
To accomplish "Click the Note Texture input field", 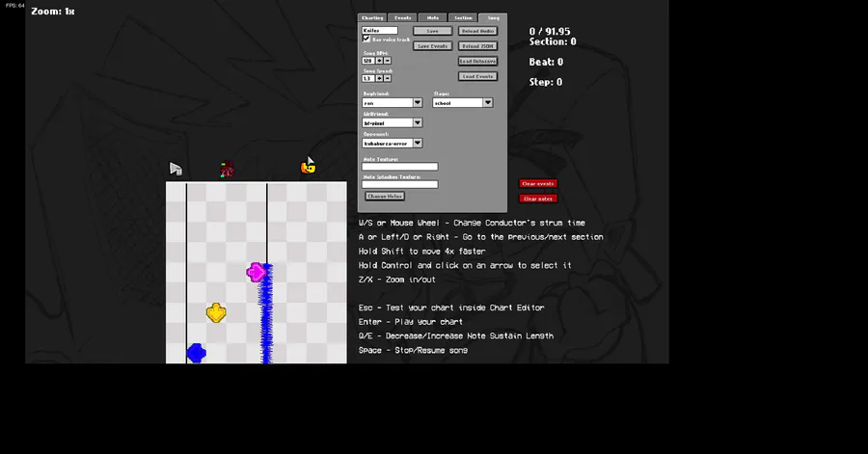I will (399, 167).
